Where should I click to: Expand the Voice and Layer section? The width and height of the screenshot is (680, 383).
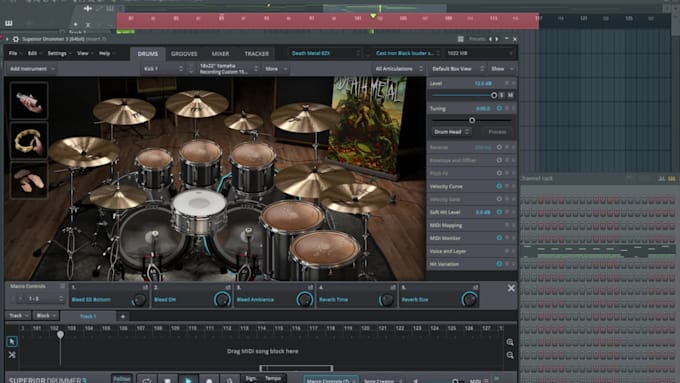coord(472,251)
